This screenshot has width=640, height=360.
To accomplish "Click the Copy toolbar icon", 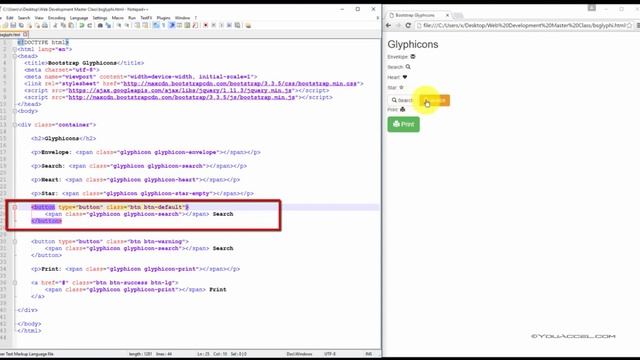I will tap(63, 25).
